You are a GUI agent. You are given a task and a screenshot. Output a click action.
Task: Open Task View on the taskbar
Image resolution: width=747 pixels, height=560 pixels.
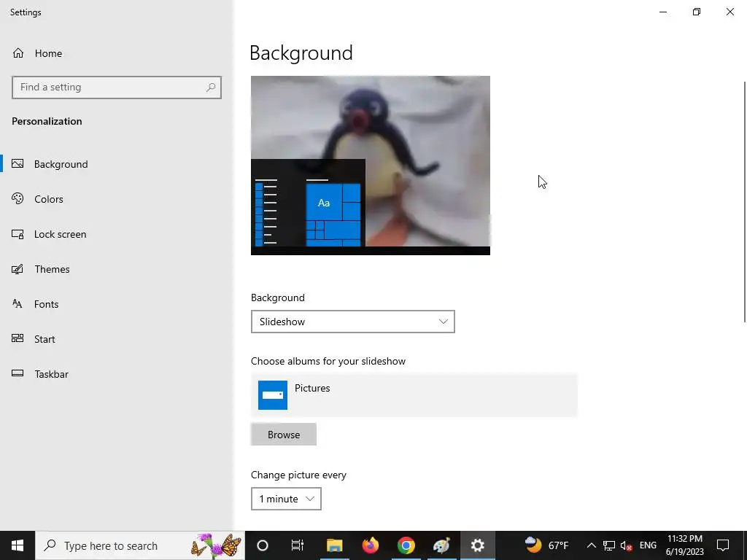298,545
